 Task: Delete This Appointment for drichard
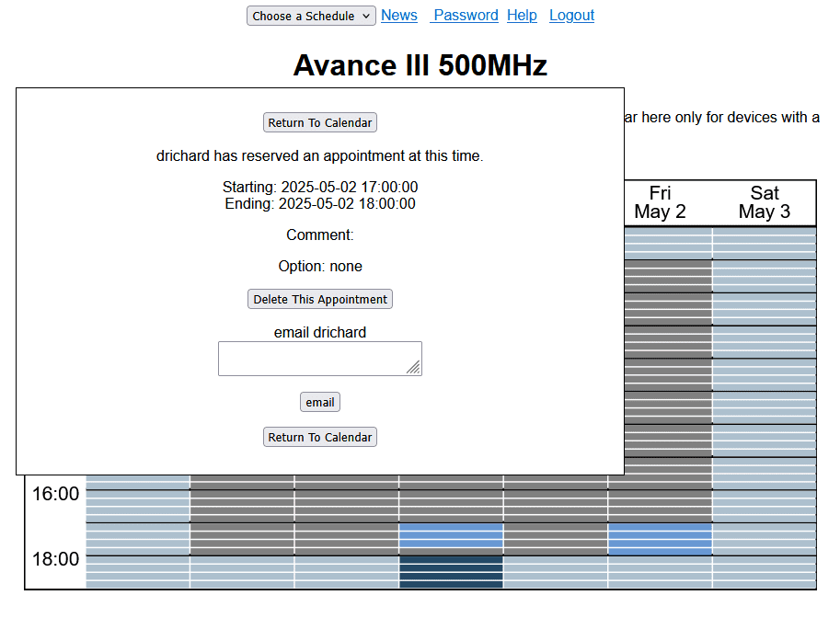pos(319,298)
